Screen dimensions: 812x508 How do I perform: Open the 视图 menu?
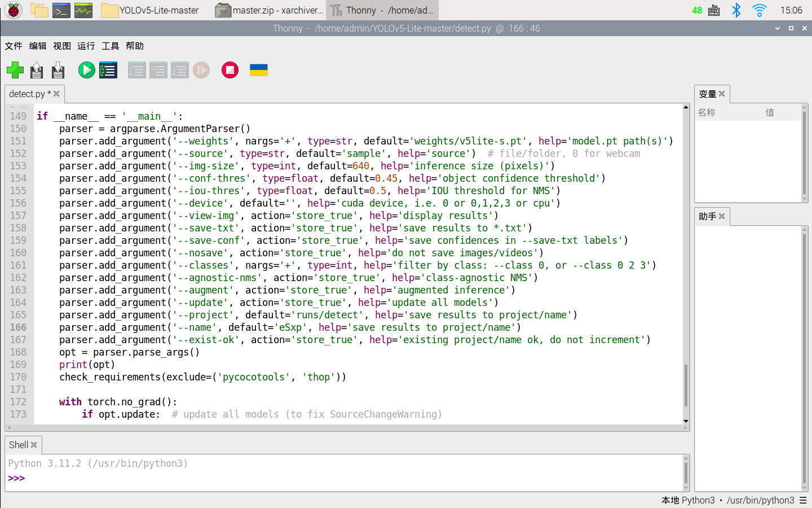coord(62,46)
